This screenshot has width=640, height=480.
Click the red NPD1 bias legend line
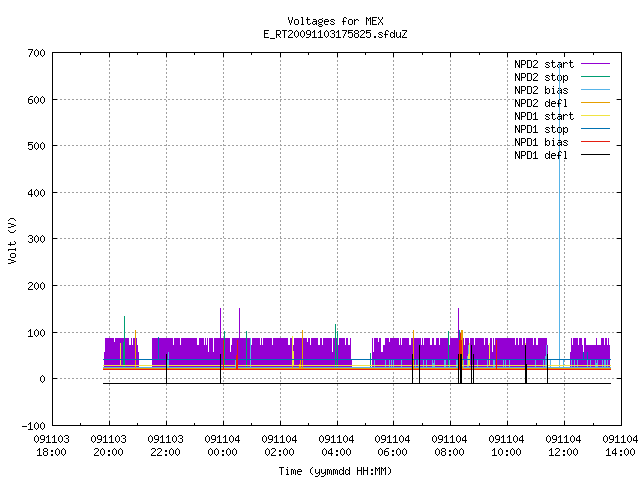[595, 142]
